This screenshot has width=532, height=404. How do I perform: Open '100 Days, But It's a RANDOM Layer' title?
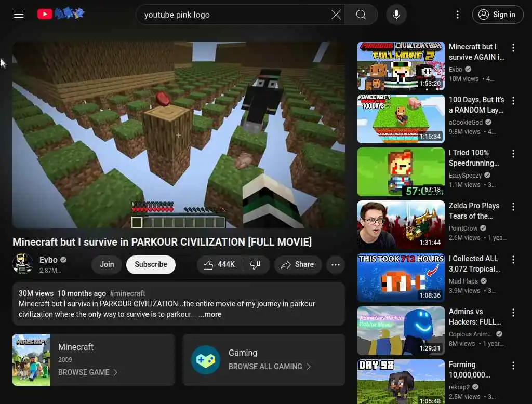click(x=476, y=105)
